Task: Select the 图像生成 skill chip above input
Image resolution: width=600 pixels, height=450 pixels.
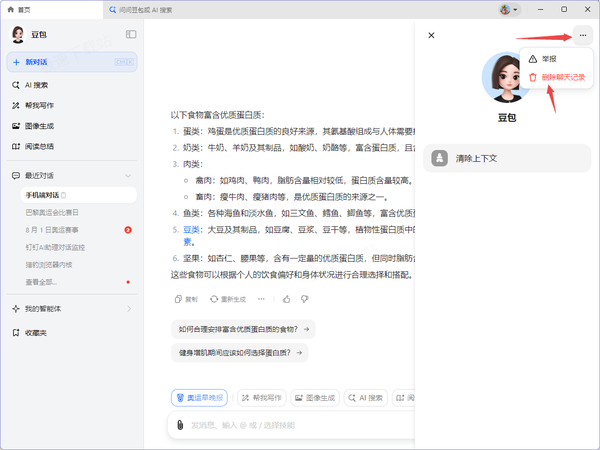Action: (315, 398)
